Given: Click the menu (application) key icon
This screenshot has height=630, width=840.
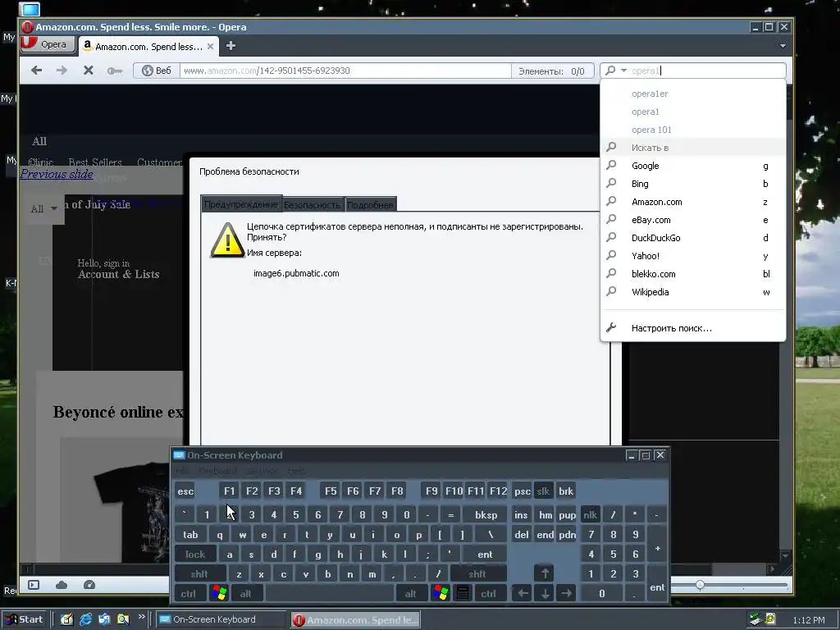Looking at the screenshot, I should [x=463, y=593].
